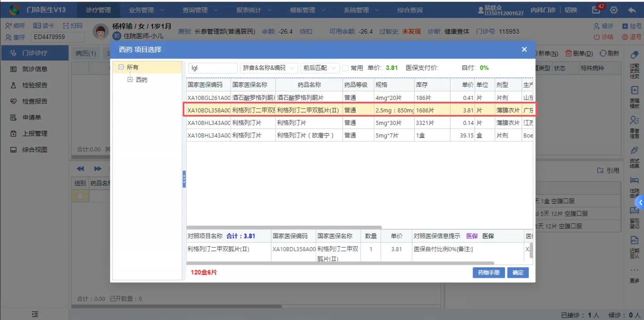Toggle the 常用 checkbox in dialog

click(x=345, y=68)
